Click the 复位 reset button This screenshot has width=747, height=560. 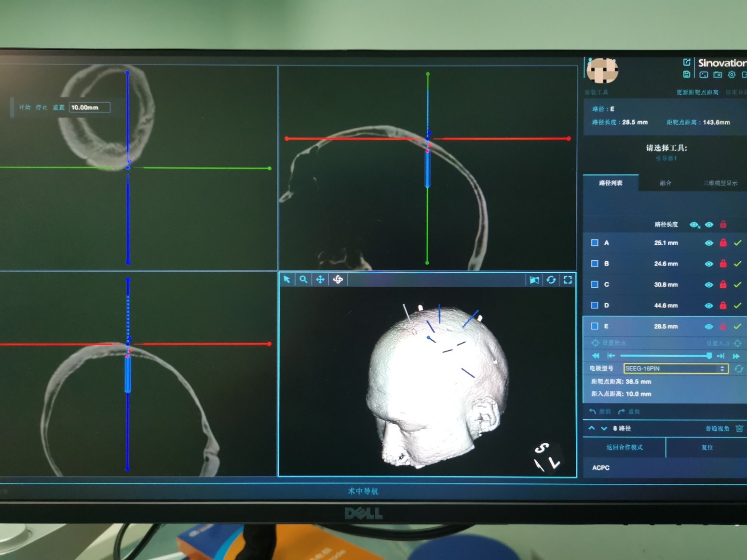(707, 447)
